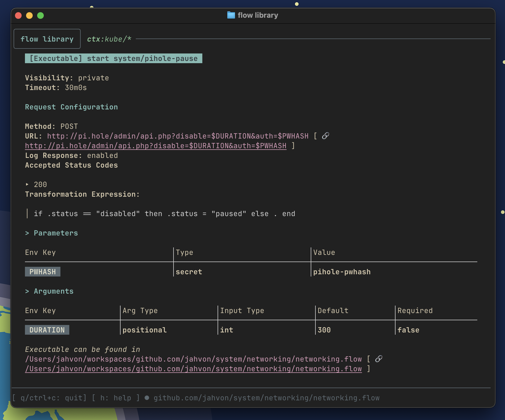Click the int input type cell

pyautogui.click(x=227, y=330)
